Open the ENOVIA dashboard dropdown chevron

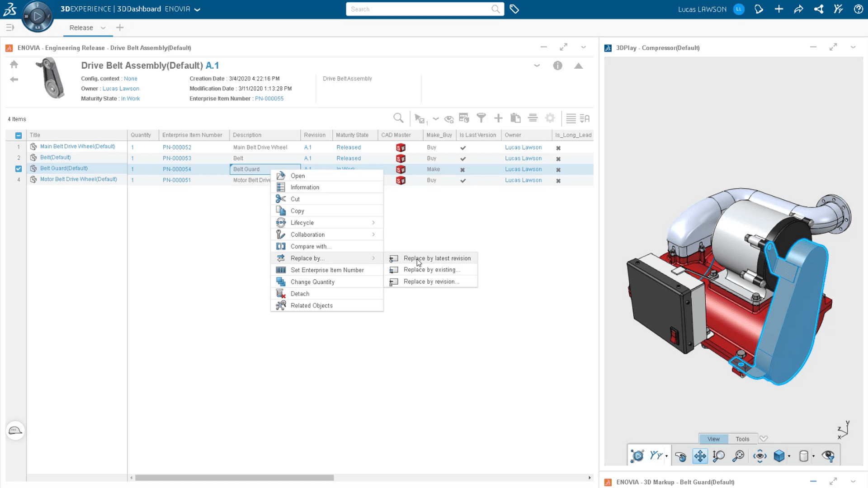[197, 9]
